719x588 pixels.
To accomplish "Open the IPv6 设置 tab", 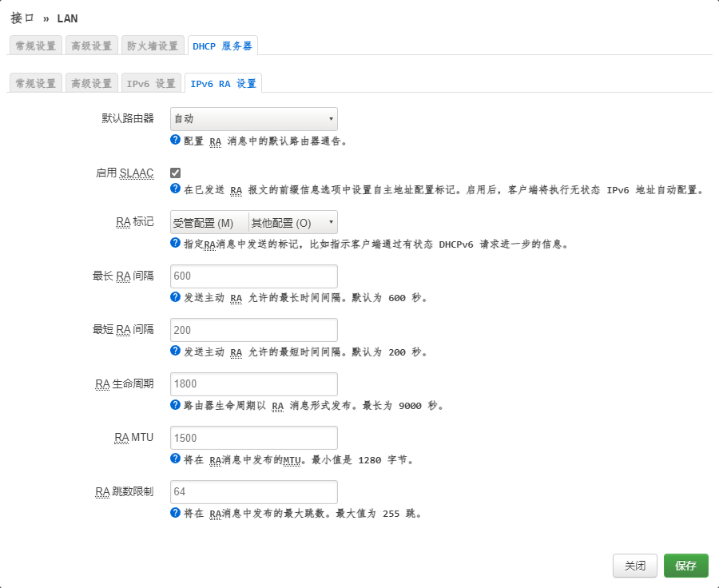I will click(151, 81).
